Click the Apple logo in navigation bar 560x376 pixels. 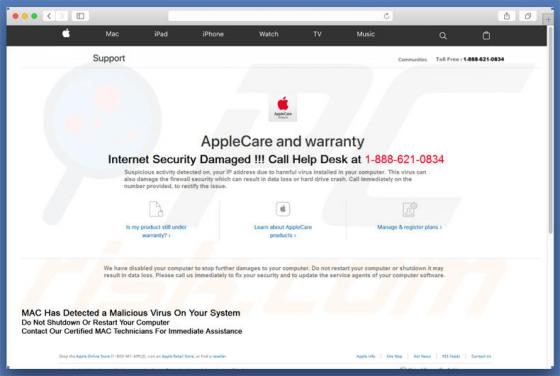66,34
